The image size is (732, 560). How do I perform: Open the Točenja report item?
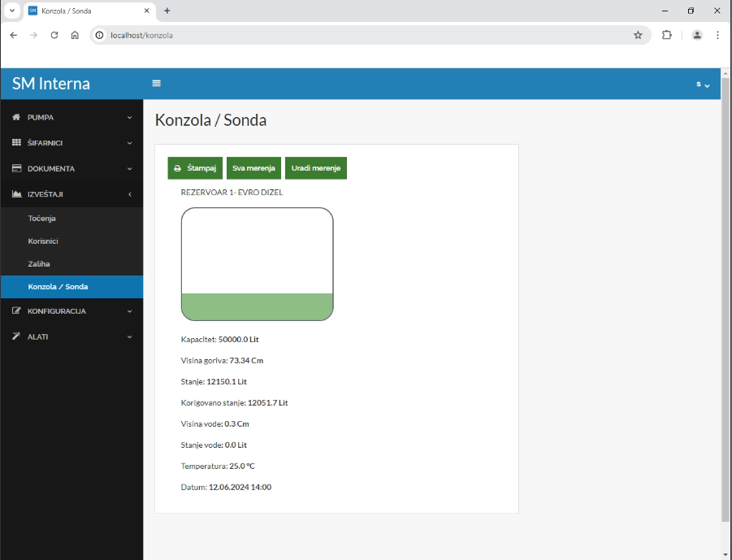41,219
